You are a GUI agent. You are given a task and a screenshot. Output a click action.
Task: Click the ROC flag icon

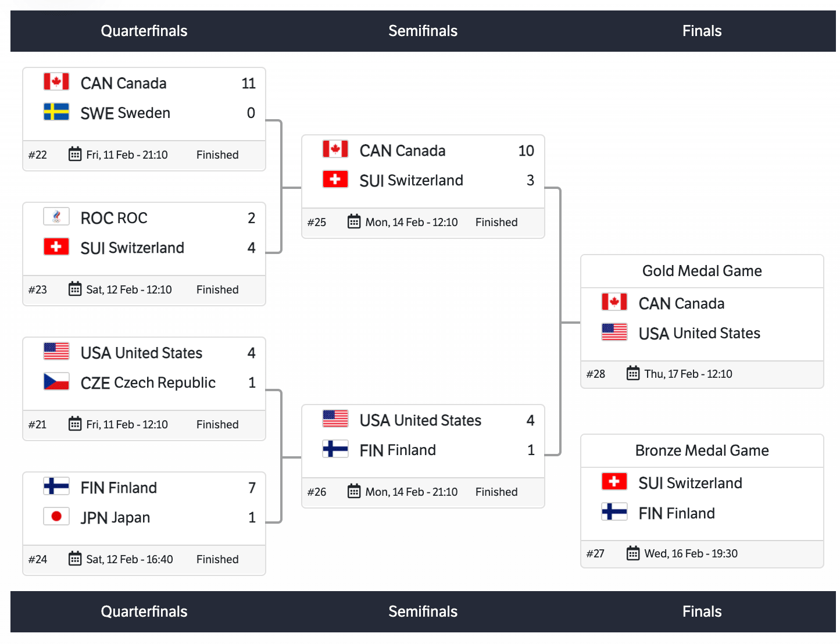point(56,217)
